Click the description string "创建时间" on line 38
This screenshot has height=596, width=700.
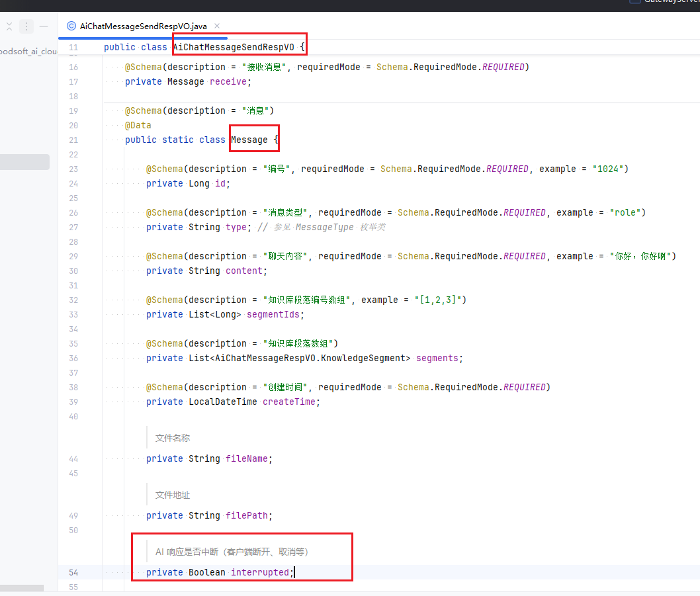[x=284, y=388]
